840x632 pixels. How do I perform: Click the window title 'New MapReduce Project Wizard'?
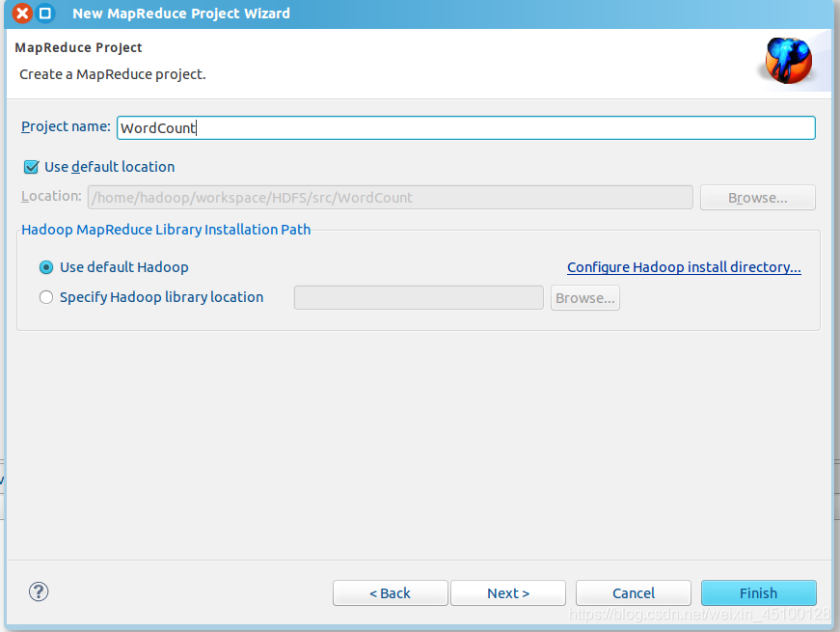tap(181, 14)
